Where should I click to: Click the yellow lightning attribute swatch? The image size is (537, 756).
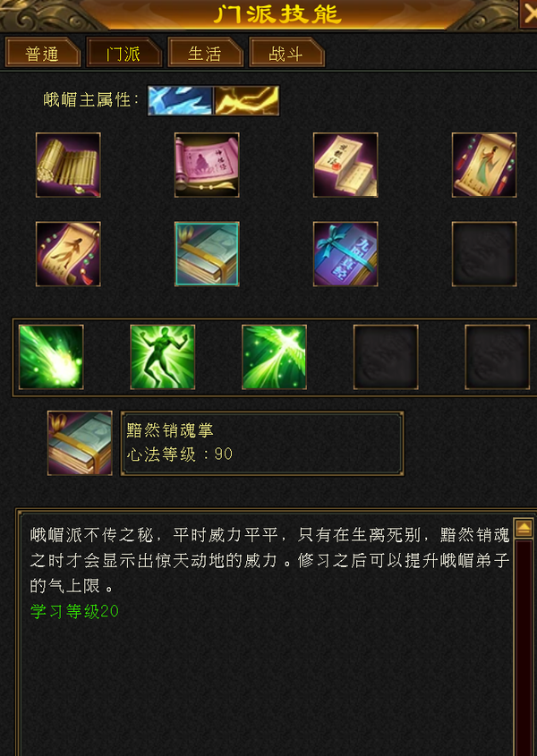[x=246, y=101]
